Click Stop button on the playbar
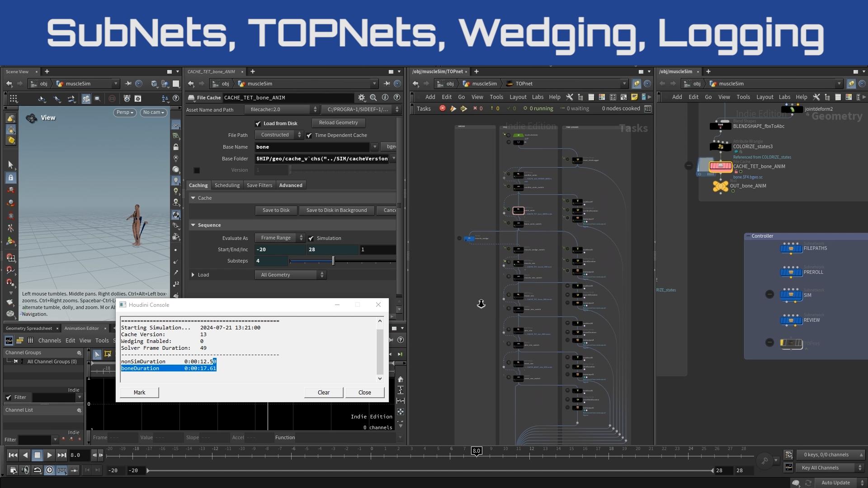Screen dimensions: 868x488 [x=38, y=455]
